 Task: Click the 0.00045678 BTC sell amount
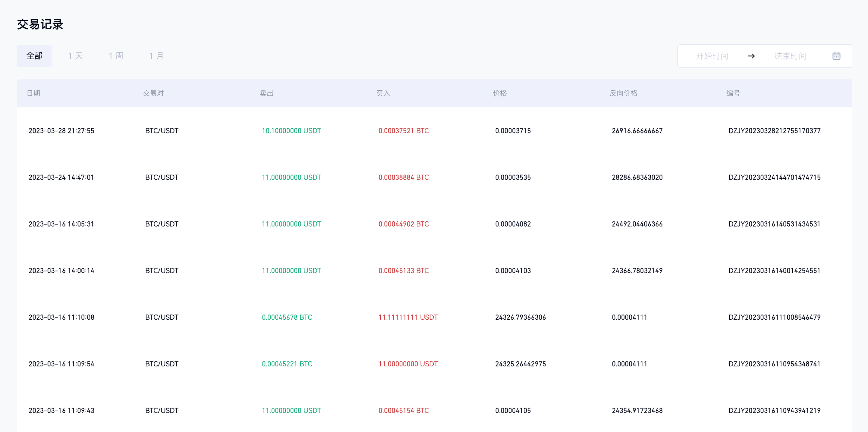pyautogui.click(x=287, y=317)
